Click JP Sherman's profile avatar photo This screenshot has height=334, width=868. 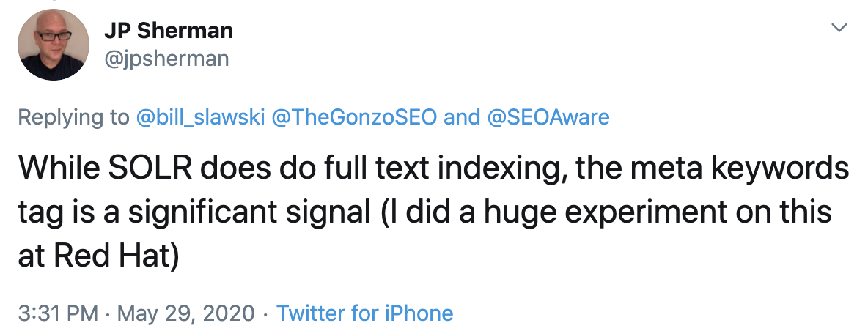pyautogui.click(x=54, y=45)
